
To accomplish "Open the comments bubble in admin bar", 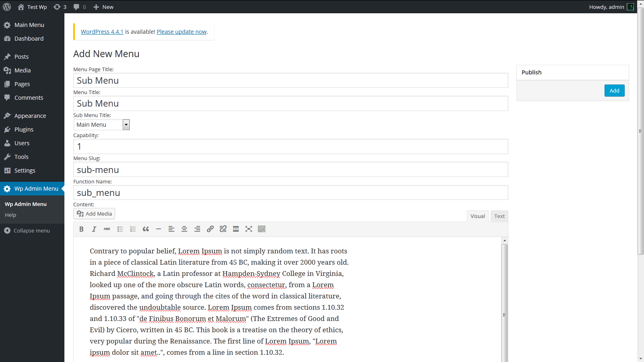I will click(80, 7).
